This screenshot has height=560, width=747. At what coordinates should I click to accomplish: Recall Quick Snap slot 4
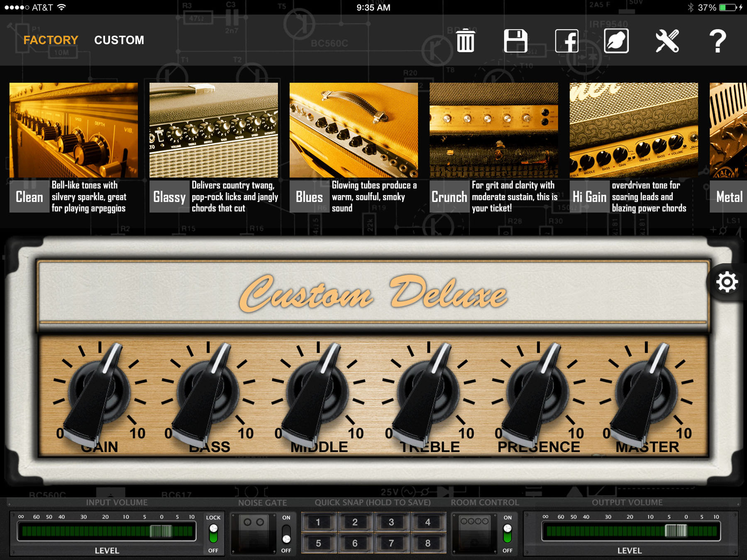click(x=428, y=522)
